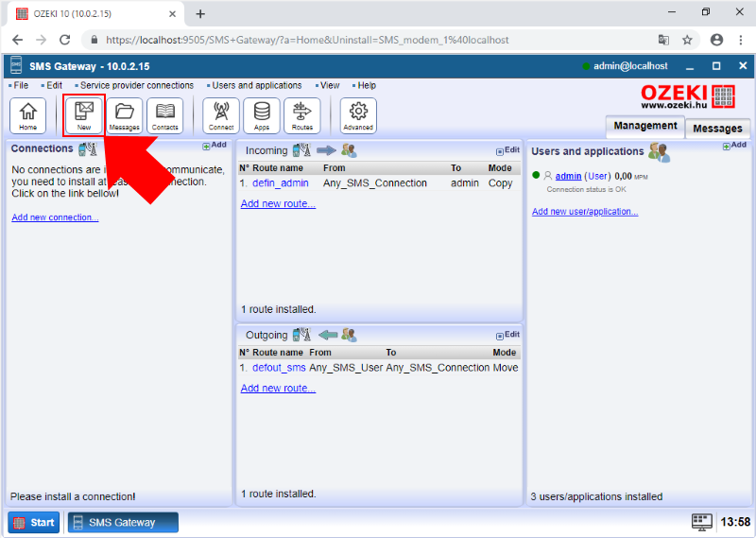Image resolution: width=756 pixels, height=538 pixels.
Task: Go back in the browser
Action: coord(17,40)
